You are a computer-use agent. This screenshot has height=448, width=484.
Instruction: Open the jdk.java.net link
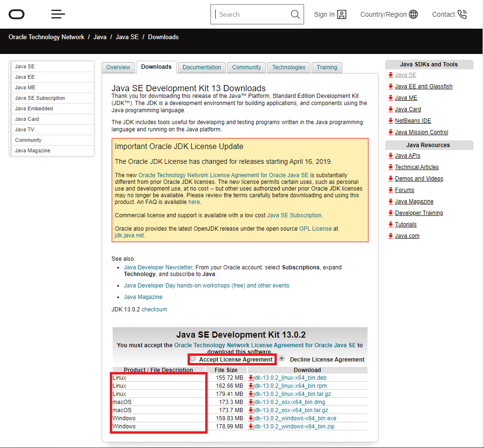coord(129,235)
